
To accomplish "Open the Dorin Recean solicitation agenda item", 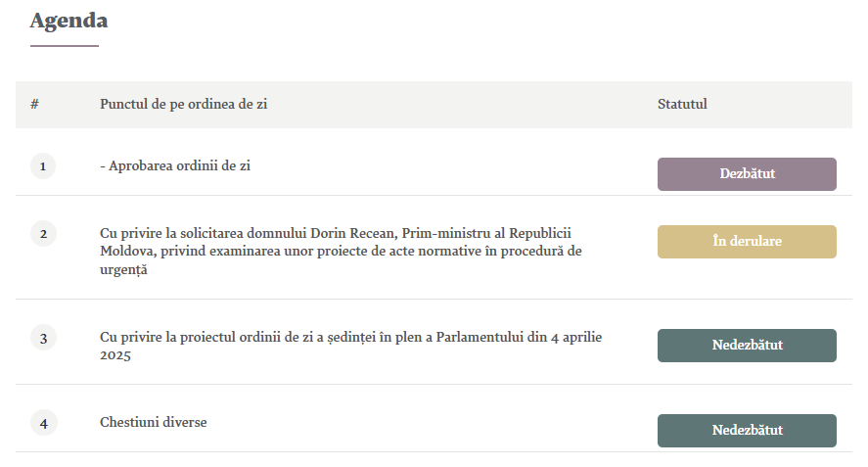I will [x=341, y=251].
